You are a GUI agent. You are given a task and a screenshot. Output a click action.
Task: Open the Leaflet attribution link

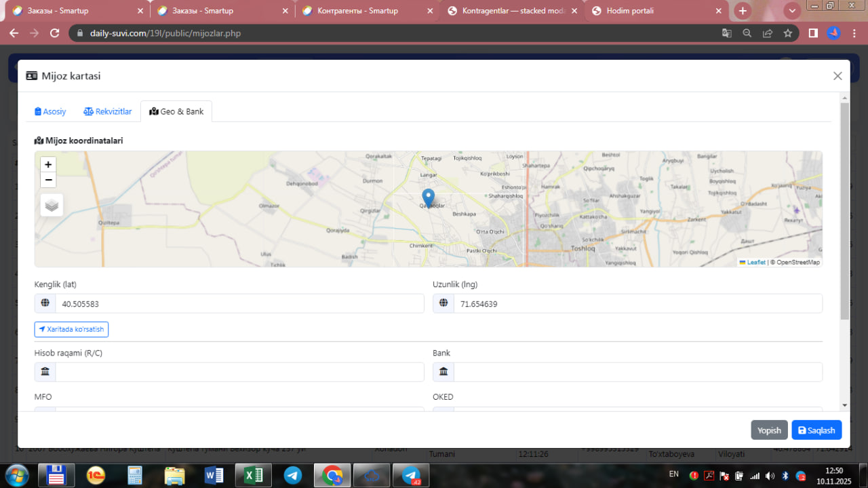point(756,262)
